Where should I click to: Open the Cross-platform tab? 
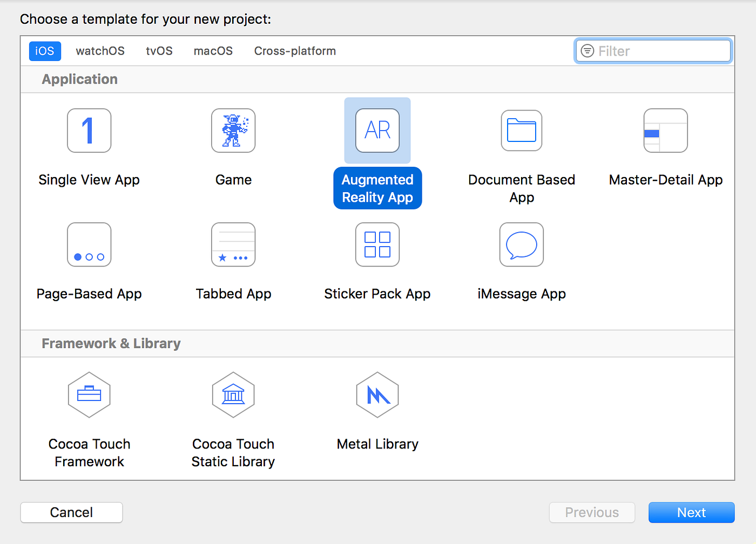pos(295,51)
